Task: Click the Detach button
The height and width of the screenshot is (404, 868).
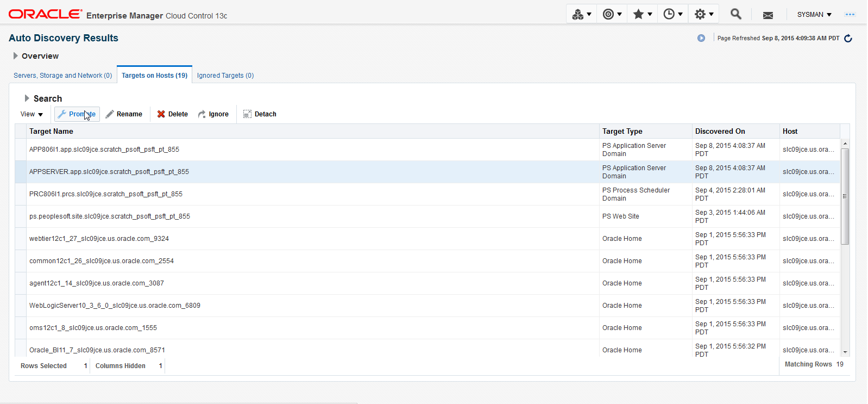Action: point(260,114)
